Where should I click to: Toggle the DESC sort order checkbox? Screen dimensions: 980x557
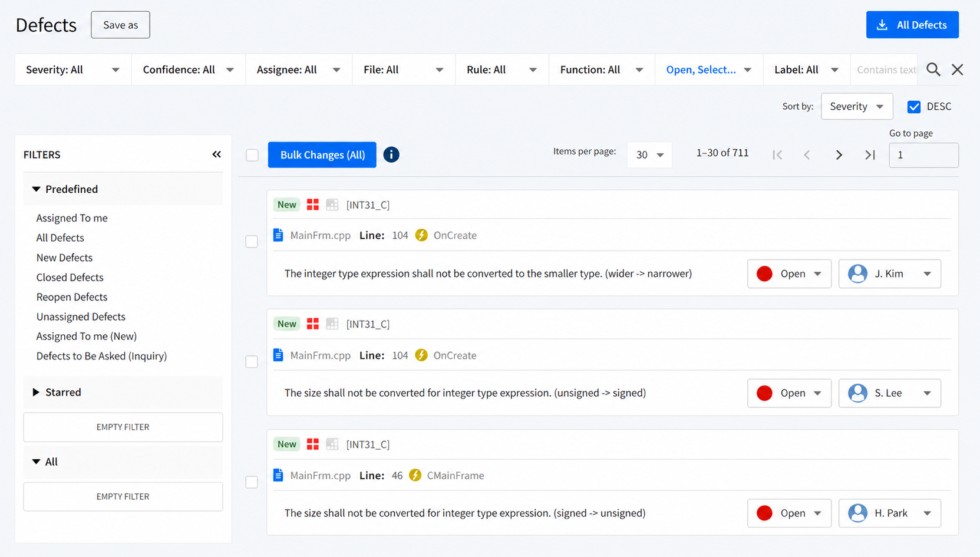click(914, 107)
